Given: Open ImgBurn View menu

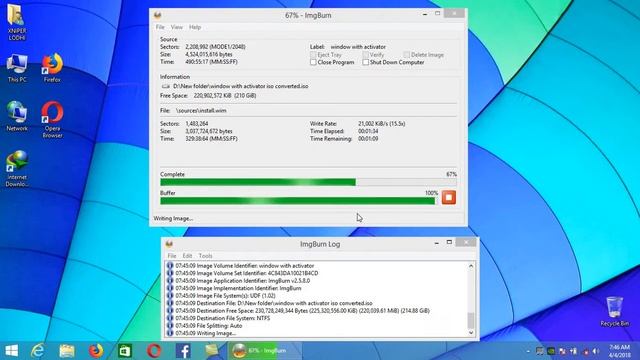Looking at the screenshot, I should pos(177,27).
